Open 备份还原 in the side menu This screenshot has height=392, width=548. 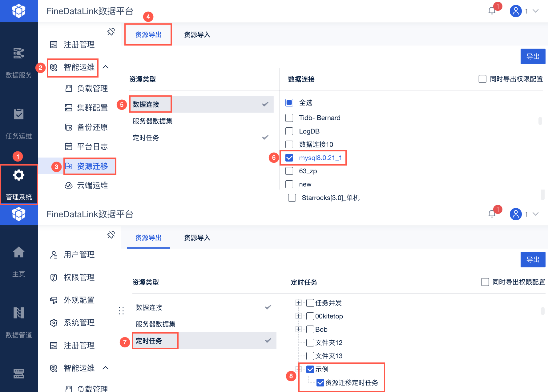tap(92, 127)
